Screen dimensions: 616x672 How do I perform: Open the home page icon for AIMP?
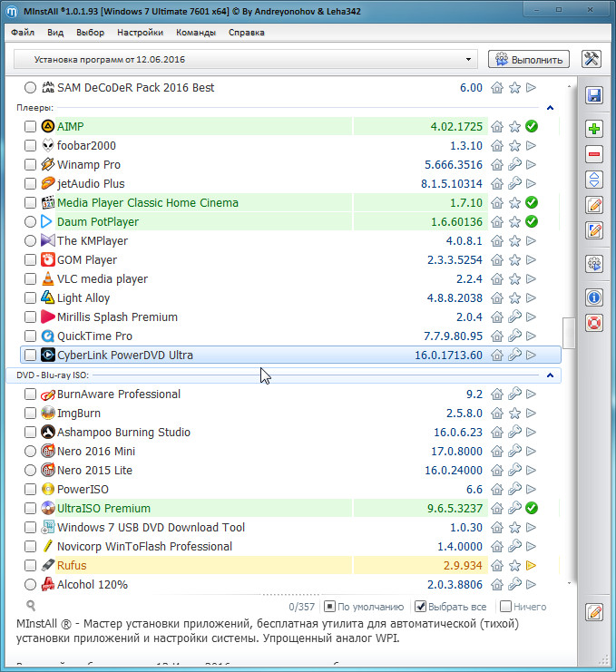click(497, 127)
